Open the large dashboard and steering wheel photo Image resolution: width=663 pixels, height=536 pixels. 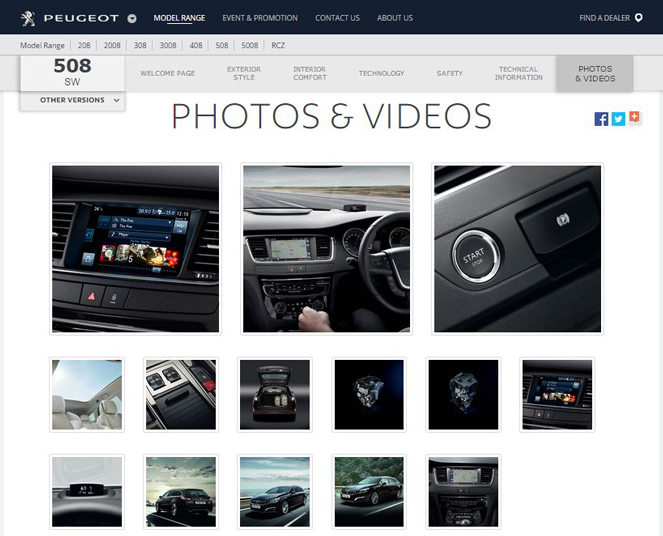[x=326, y=249]
